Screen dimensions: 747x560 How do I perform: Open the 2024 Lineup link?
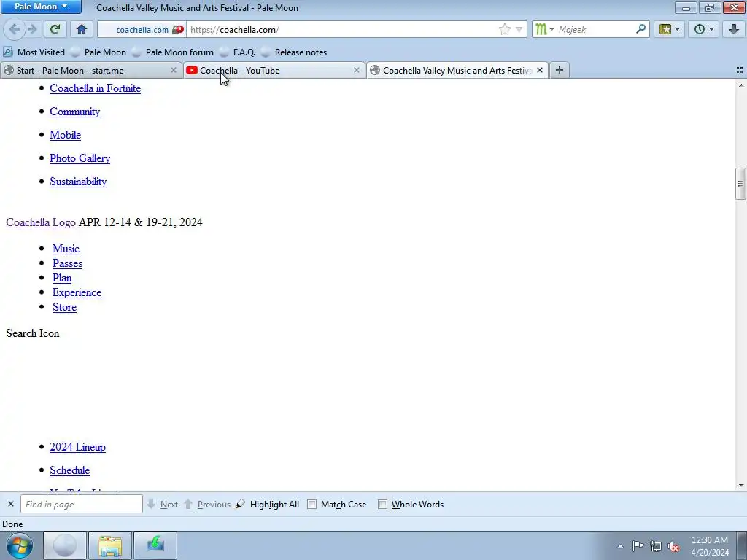click(77, 447)
